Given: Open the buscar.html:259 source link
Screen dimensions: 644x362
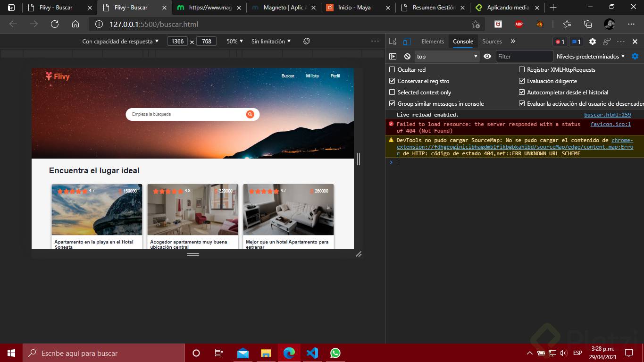Looking at the screenshot, I should pyautogui.click(x=607, y=115).
